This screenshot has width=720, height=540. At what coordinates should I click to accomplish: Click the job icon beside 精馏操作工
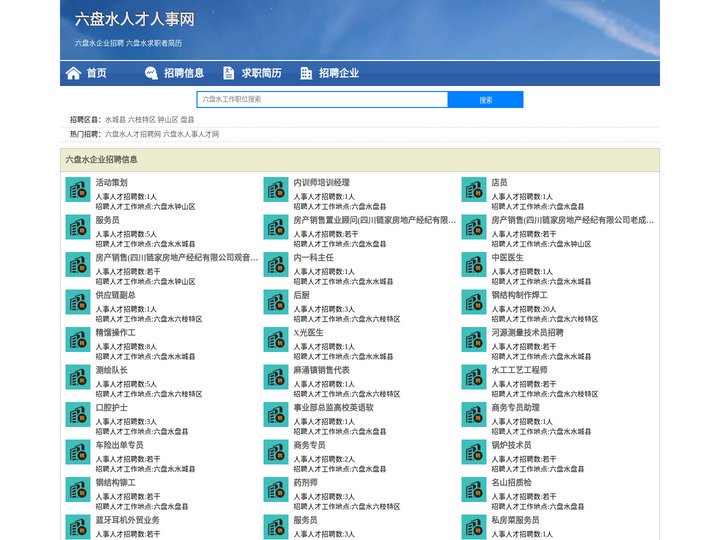click(x=78, y=340)
